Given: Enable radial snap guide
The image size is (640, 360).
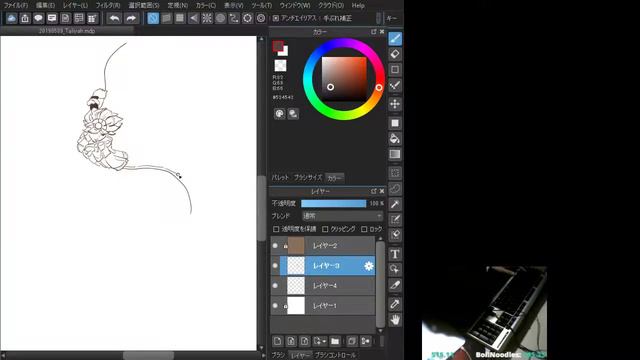Looking at the screenshot, I should 207,18.
